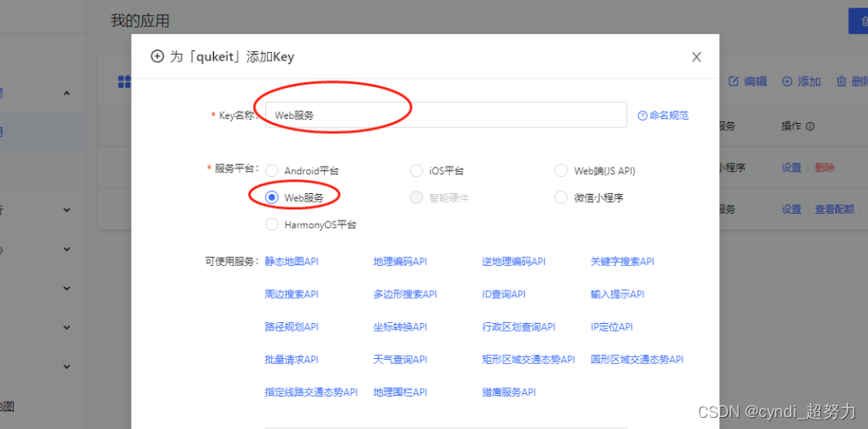The width and height of the screenshot is (868, 429).
Task: Select the 智能硬件 radio button
Action: [416, 197]
